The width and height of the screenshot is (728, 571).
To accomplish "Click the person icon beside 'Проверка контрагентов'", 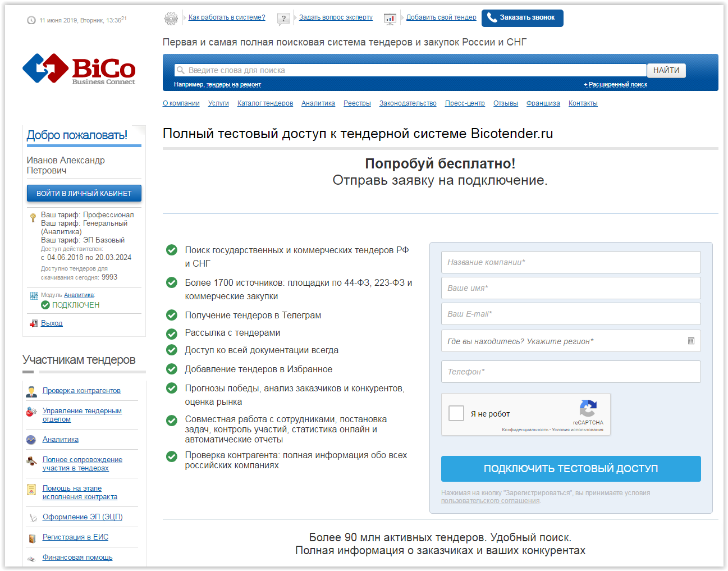I will (x=31, y=391).
